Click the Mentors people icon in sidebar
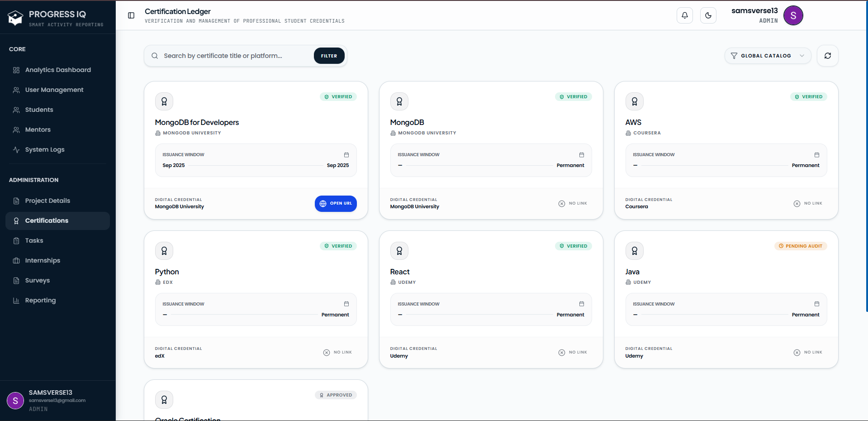Viewport: 868px width, 421px height. pyautogui.click(x=16, y=130)
